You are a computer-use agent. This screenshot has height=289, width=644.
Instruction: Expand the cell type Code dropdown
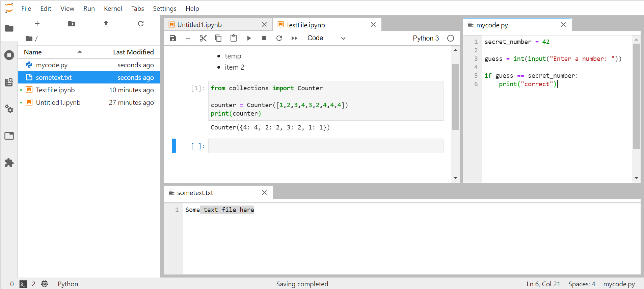point(326,38)
